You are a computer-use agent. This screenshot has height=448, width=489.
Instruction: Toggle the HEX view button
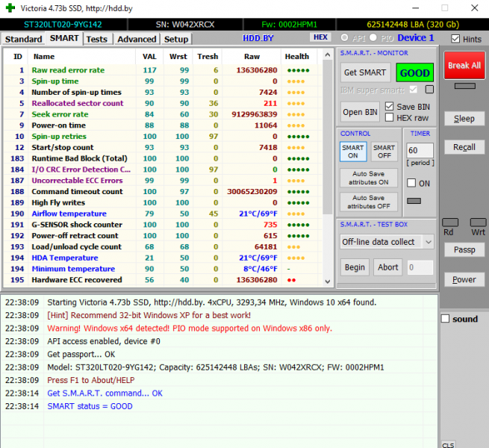click(320, 37)
